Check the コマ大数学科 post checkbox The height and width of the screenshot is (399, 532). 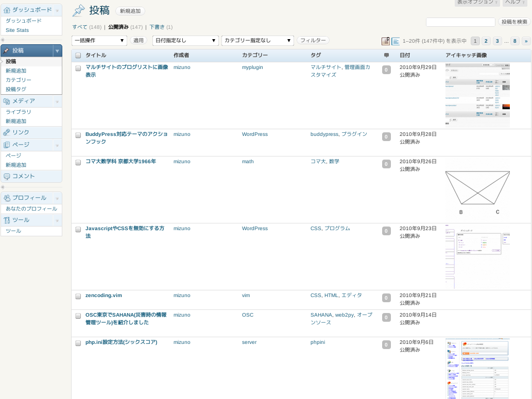click(x=78, y=163)
